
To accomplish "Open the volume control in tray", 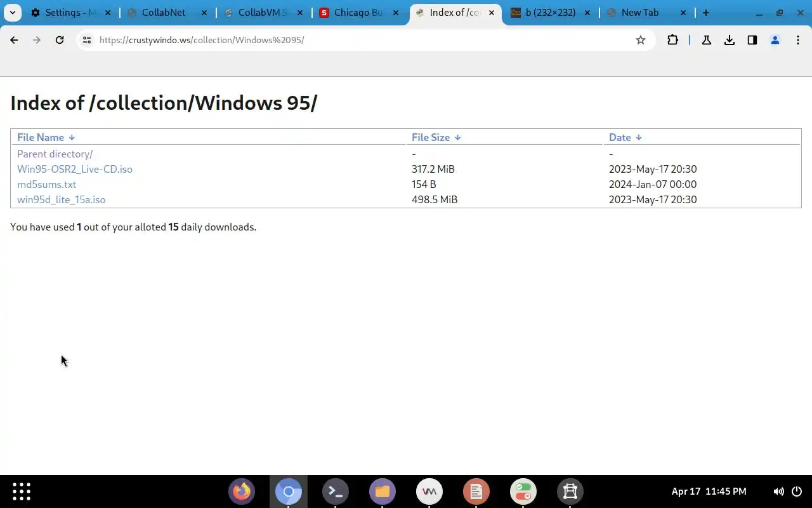I will coord(778,491).
